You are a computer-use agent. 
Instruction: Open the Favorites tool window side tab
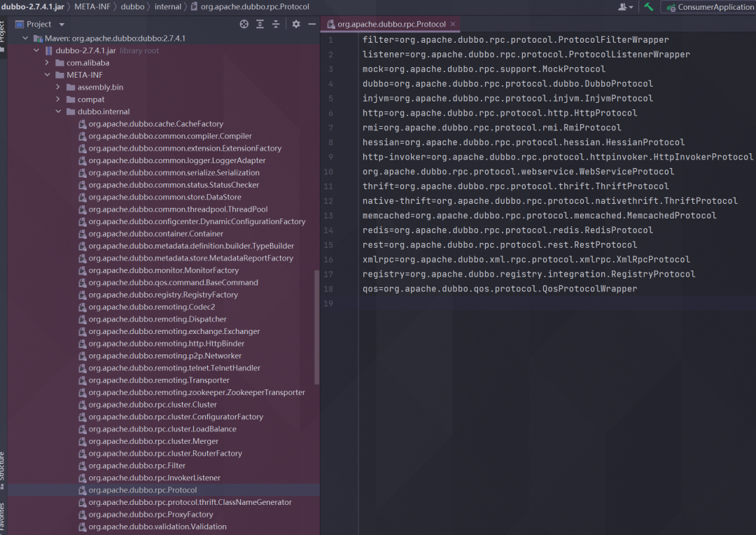(x=2, y=517)
